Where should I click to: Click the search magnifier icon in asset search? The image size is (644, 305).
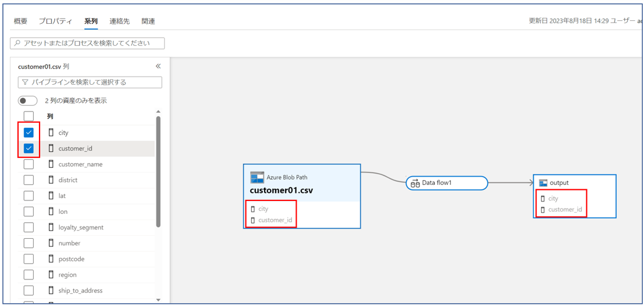click(17, 43)
